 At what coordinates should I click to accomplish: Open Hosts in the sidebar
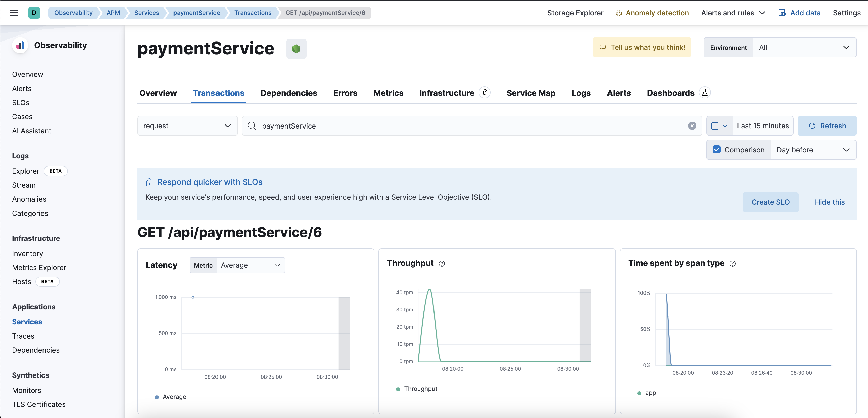(x=22, y=282)
